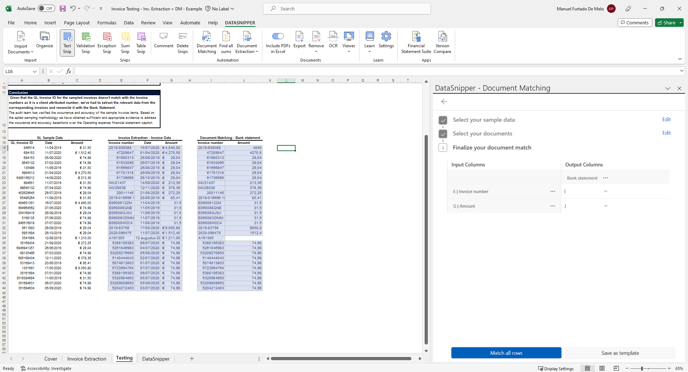Screen dimensions: 688x372
Task: Switch to the DataSnipper sheet tab
Action: click(x=155, y=358)
